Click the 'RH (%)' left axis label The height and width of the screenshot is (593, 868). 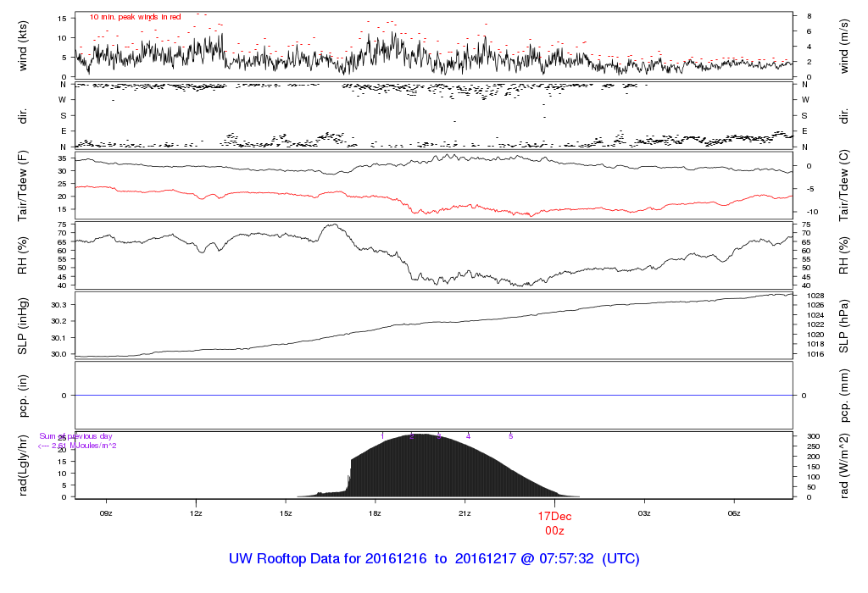[23, 255]
